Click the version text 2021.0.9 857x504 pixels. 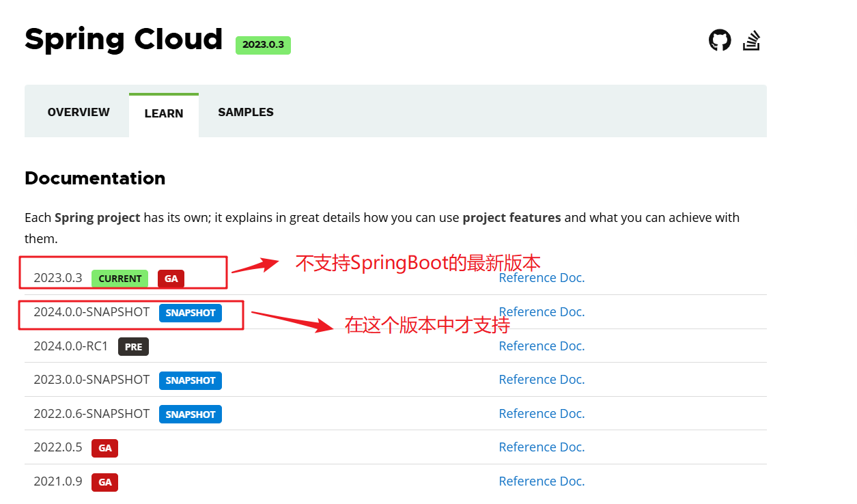click(58, 481)
